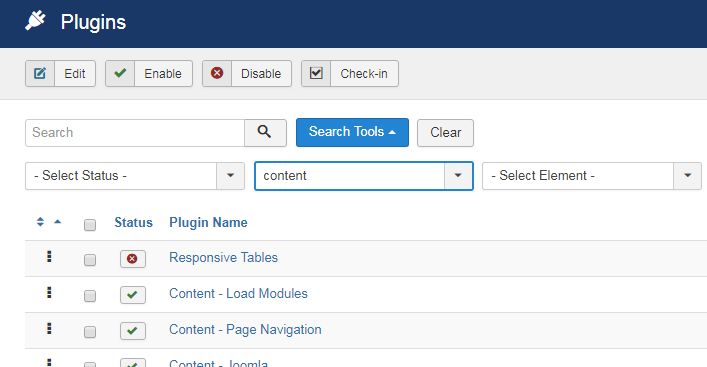
Task: Select the Content - Load Modules checkbox
Action: [90, 296]
